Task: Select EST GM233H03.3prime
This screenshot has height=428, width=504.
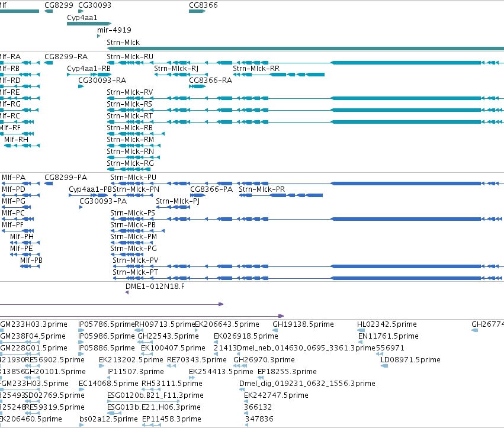Action: (x=34, y=324)
